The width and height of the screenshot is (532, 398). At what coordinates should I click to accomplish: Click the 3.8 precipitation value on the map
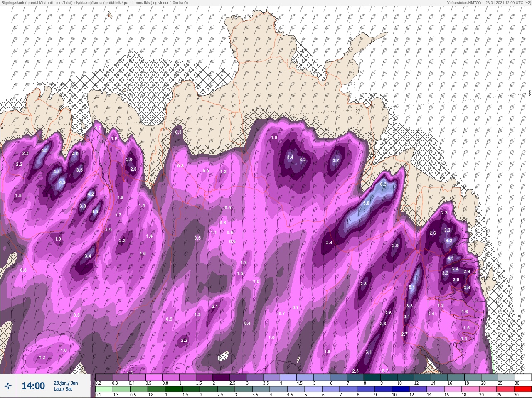tap(83, 206)
